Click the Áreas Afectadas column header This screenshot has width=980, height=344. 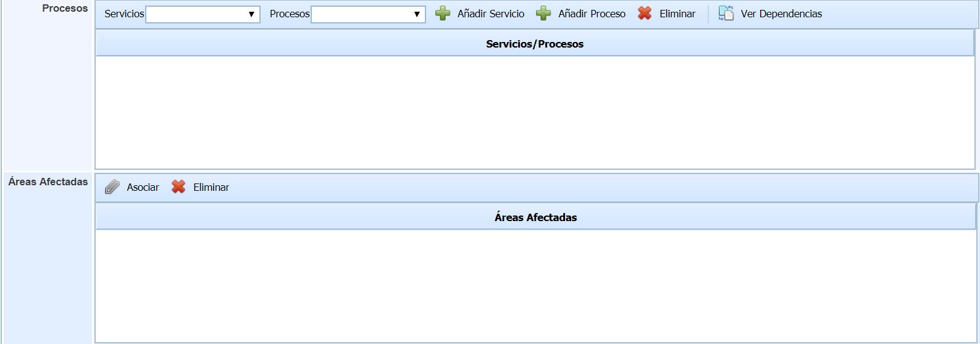[535, 217]
